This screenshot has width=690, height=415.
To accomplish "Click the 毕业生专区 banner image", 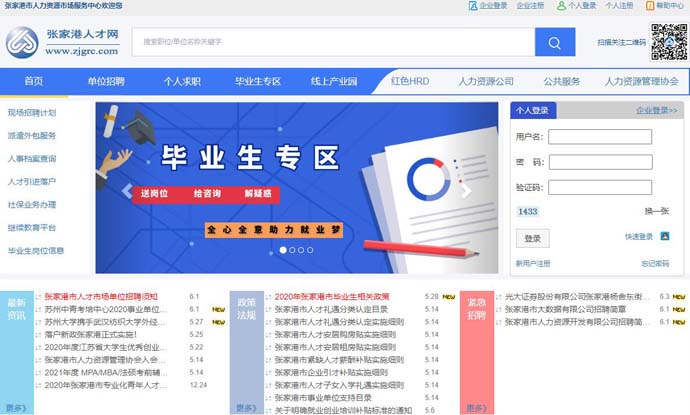I will (297, 188).
